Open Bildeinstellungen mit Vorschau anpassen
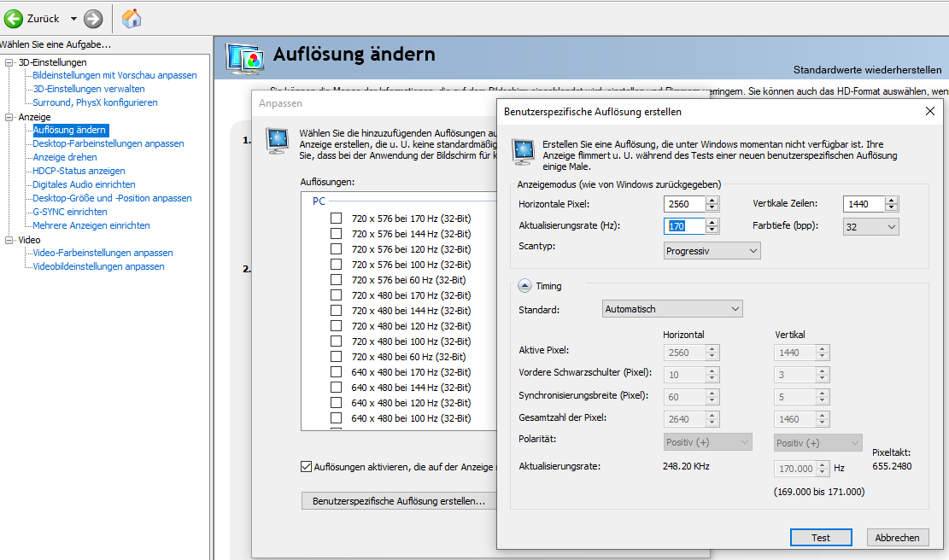 tap(114, 75)
